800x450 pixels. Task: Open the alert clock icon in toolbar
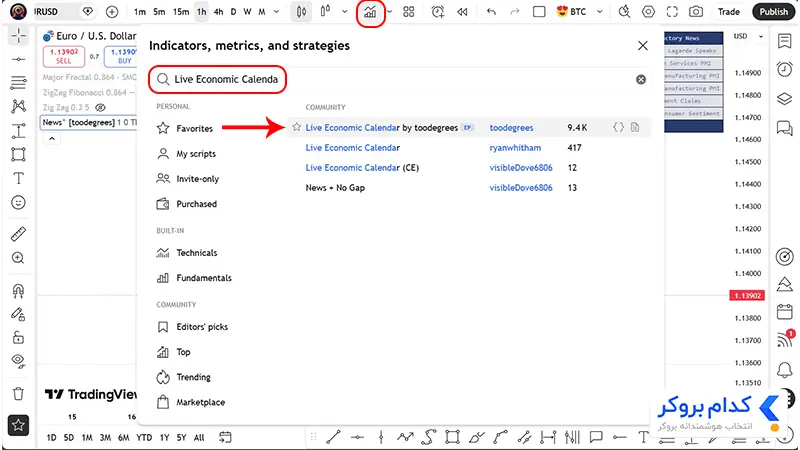coord(437,12)
